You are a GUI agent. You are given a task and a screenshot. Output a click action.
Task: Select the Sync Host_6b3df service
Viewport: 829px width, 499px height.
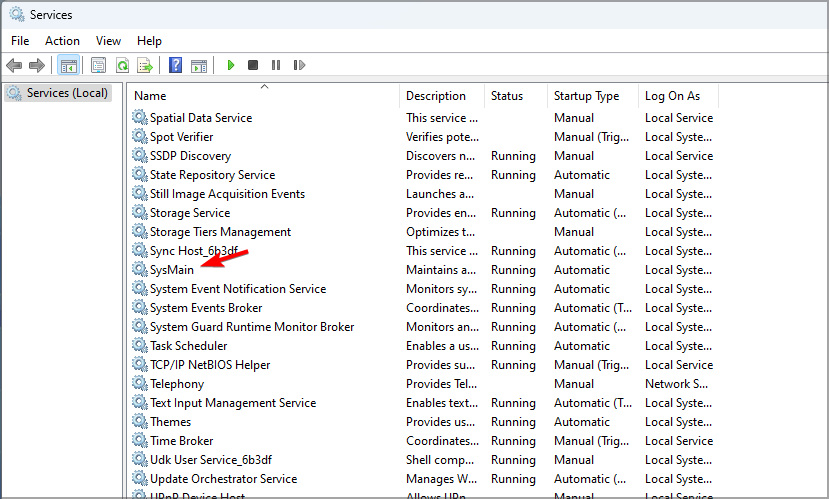click(x=194, y=251)
